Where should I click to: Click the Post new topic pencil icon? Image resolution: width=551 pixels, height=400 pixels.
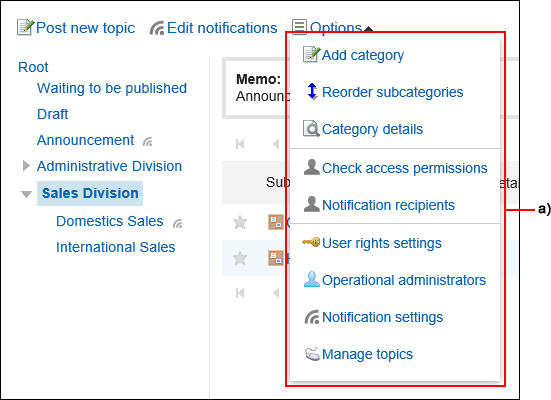tap(26, 27)
